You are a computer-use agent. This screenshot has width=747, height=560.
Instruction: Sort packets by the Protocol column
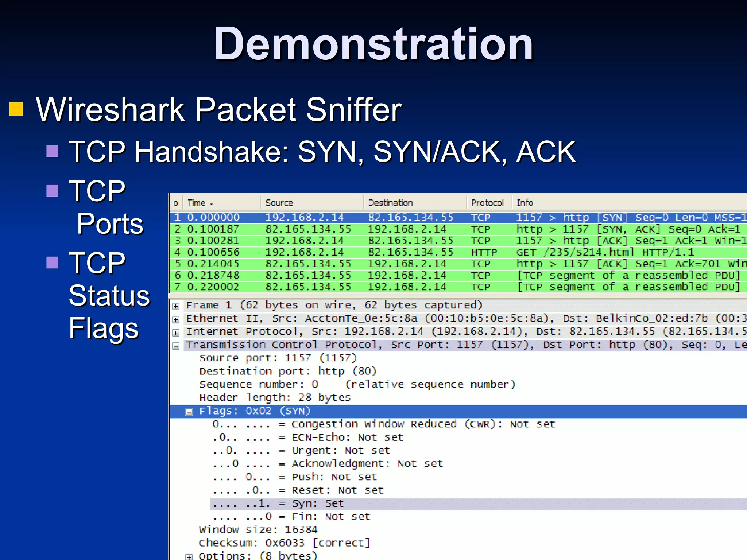pos(489,203)
